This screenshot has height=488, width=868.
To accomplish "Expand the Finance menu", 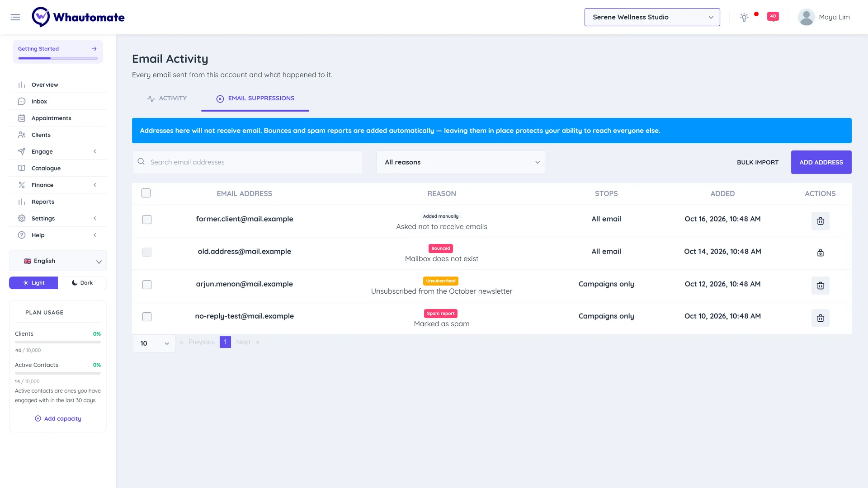I will pos(58,185).
